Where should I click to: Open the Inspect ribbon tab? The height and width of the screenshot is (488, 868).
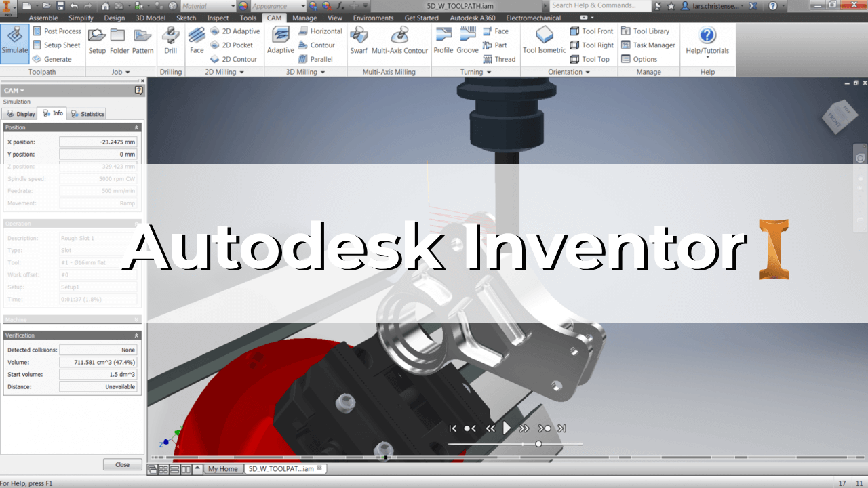[x=218, y=18]
